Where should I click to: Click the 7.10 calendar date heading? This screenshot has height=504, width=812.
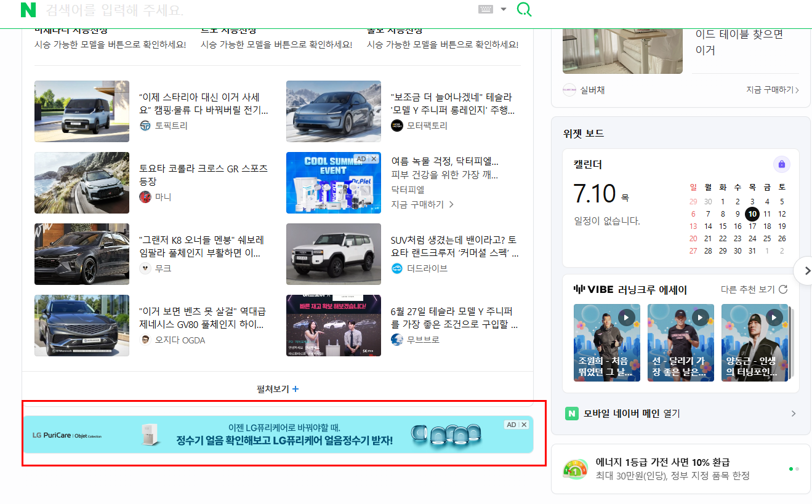(x=595, y=193)
